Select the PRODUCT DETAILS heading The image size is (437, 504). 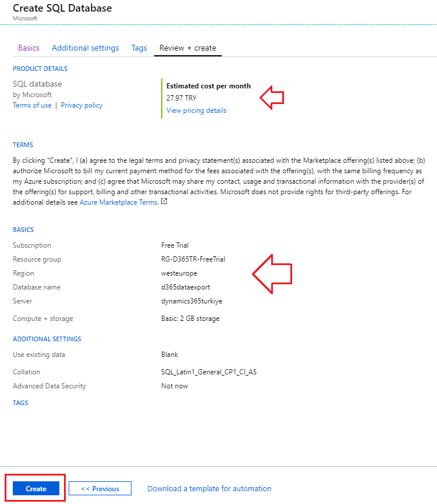(x=40, y=69)
